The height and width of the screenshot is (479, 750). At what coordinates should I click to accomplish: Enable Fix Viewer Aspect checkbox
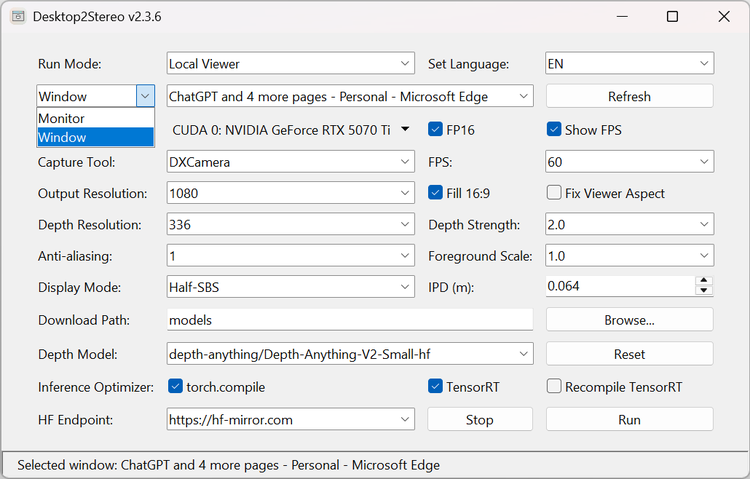click(x=554, y=193)
